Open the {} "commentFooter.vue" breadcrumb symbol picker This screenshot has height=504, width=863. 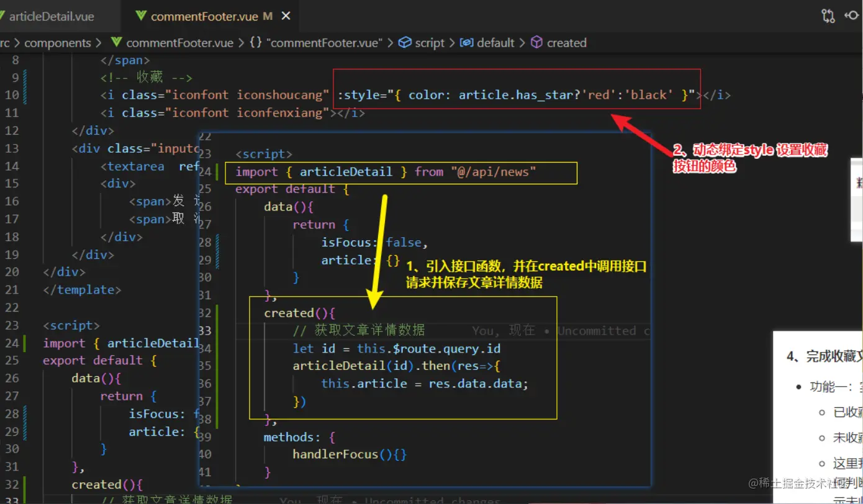coord(316,43)
